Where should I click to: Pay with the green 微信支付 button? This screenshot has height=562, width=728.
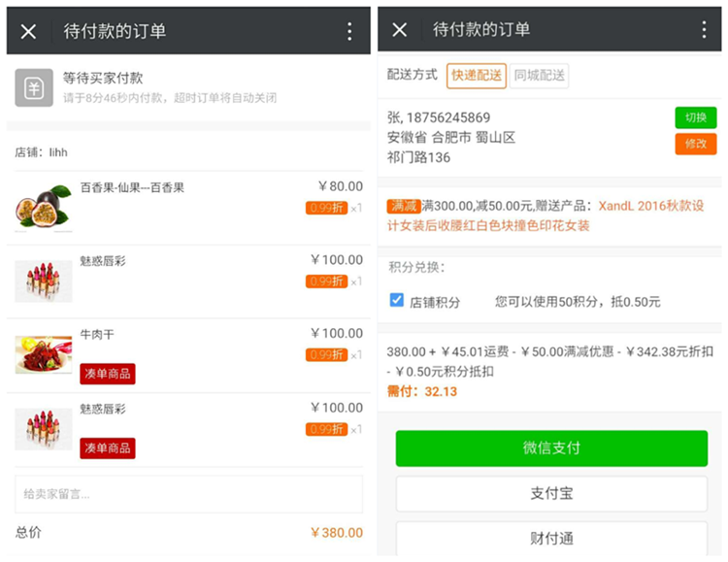click(551, 448)
